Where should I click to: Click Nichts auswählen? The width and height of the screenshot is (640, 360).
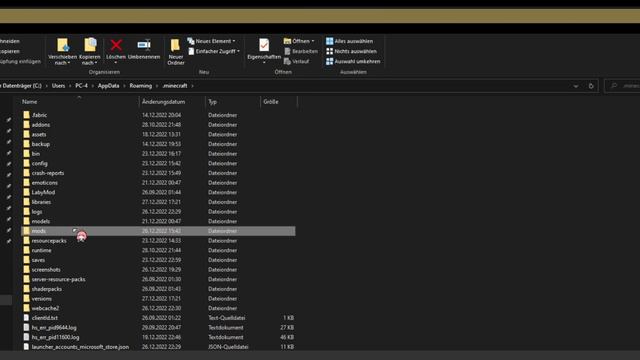[351, 51]
